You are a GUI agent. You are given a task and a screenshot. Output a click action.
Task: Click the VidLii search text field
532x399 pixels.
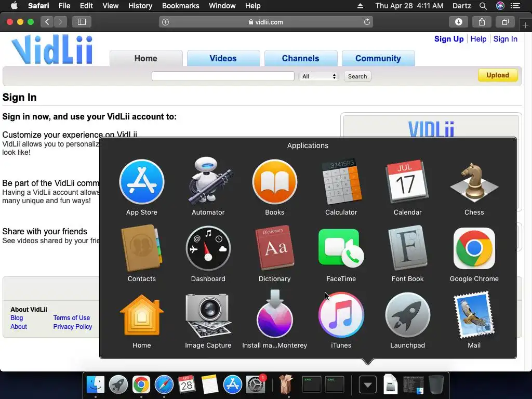point(223,76)
